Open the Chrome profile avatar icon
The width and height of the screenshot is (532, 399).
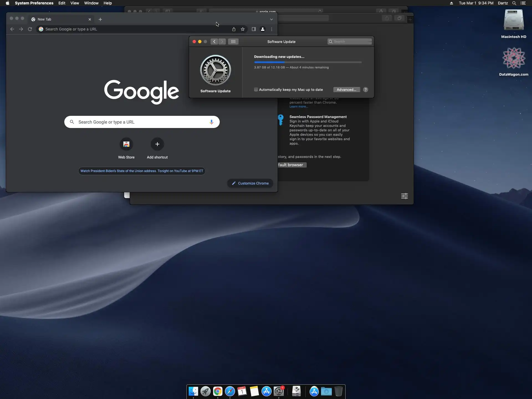[x=263, y=29]
